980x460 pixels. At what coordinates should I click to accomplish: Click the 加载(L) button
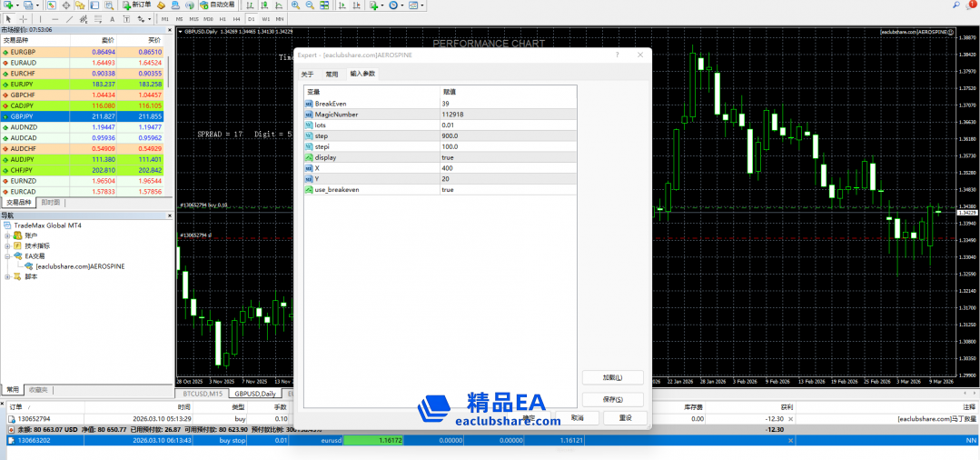611,377
